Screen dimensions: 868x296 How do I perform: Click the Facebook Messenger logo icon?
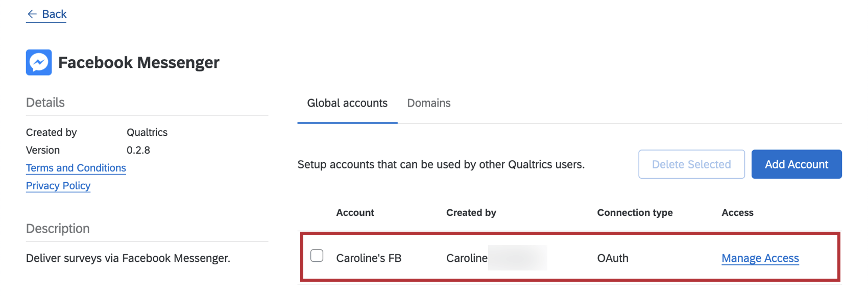point(39,62)
